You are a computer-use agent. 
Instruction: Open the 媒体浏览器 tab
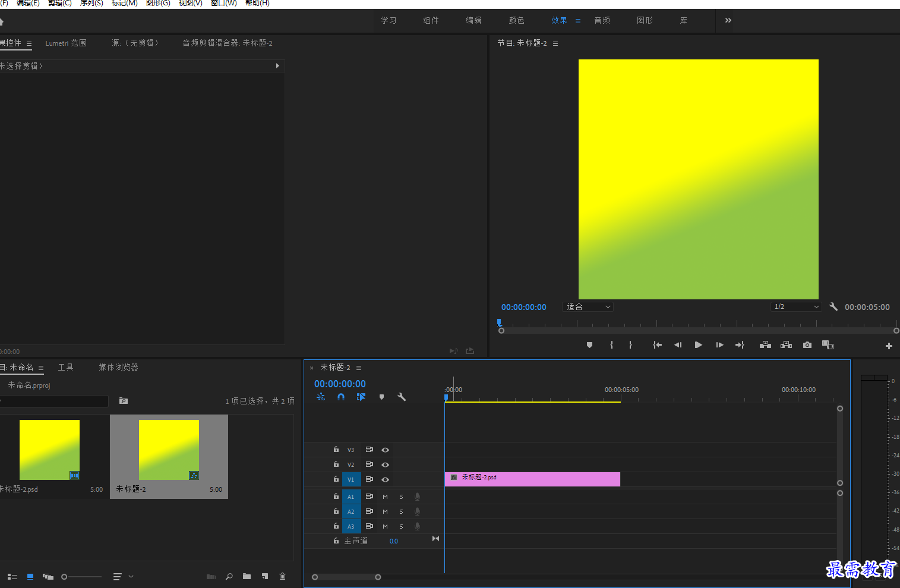coord(118,368)
